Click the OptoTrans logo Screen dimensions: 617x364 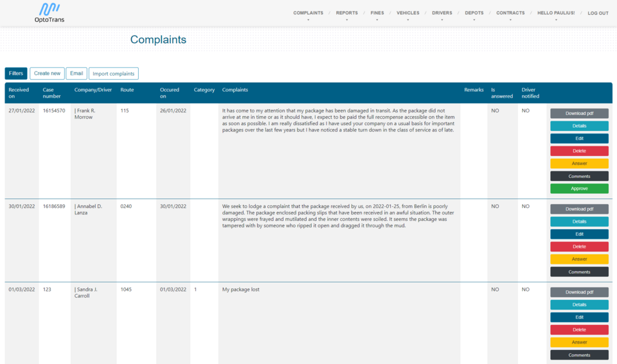tap(49, 13)
